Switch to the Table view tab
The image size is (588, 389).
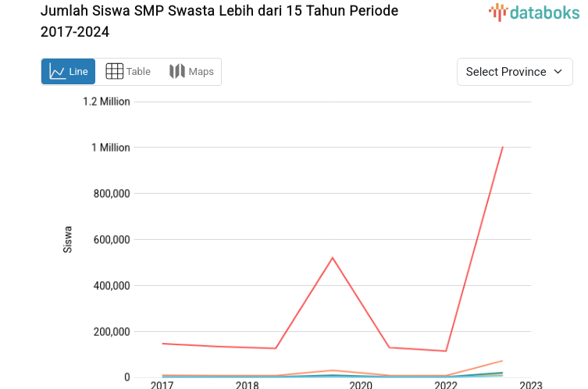[x=128, y=72]
